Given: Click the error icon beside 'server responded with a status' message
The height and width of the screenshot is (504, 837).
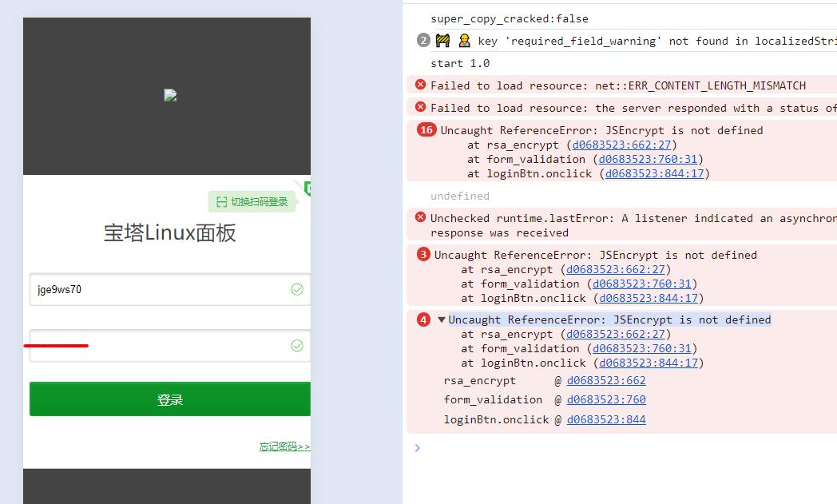Looking at the screenshot, I should click(x=421, y=107).
